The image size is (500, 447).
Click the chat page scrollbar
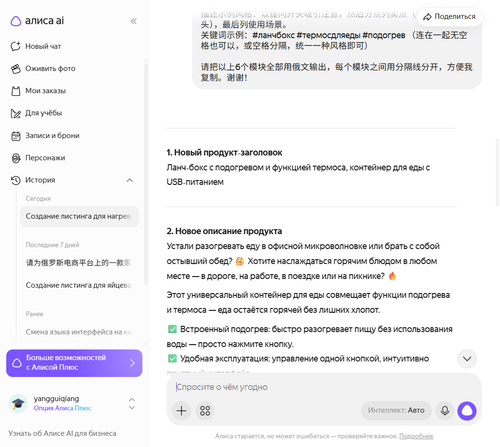(497, 173)
